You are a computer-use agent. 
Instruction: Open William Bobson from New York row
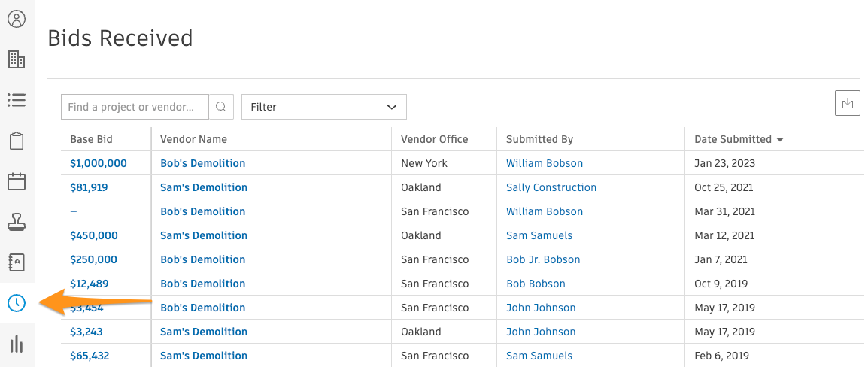click(x=544, y=163)
